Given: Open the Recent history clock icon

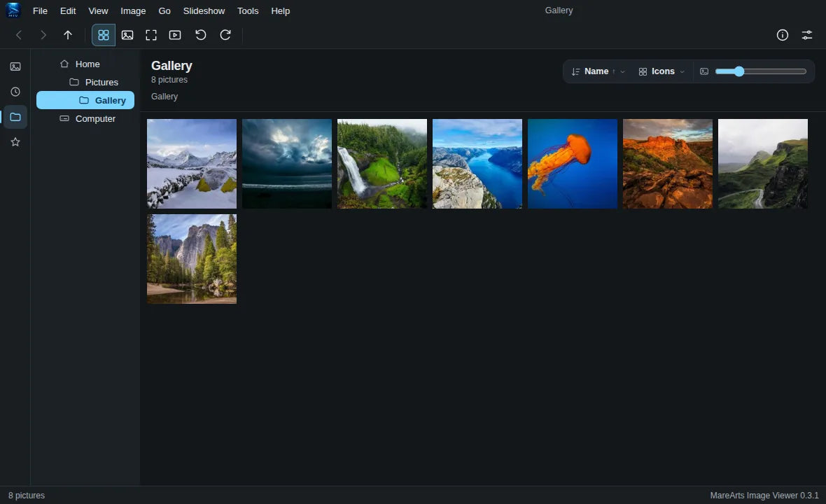Looking at the screenshot, I should (15, 92).
